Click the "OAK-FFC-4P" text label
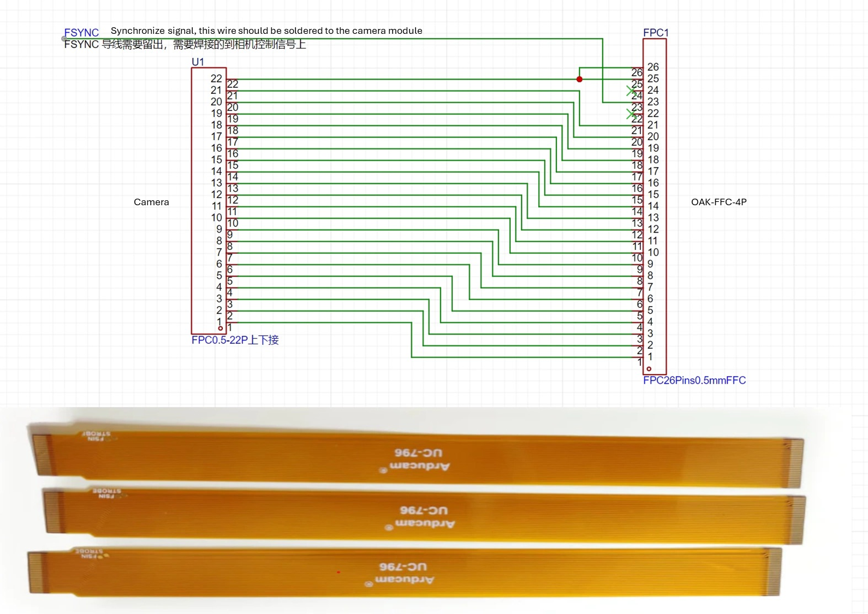 (718, 202)
